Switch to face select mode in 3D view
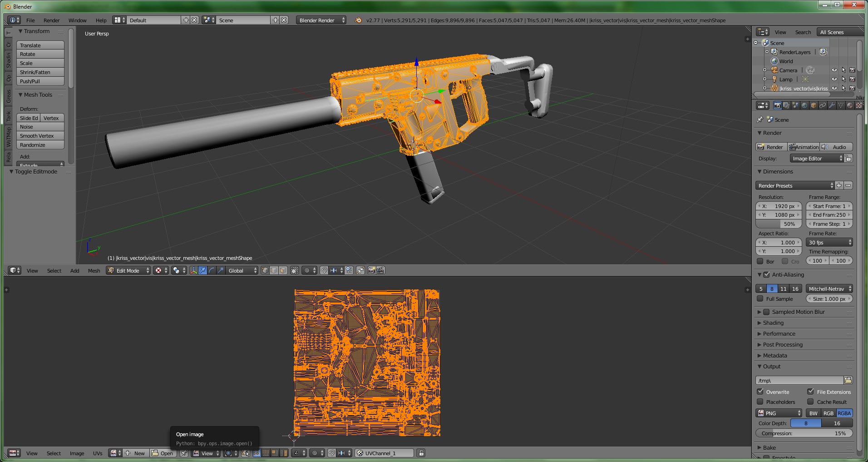The image size is (868, 462). pos(283,271)
